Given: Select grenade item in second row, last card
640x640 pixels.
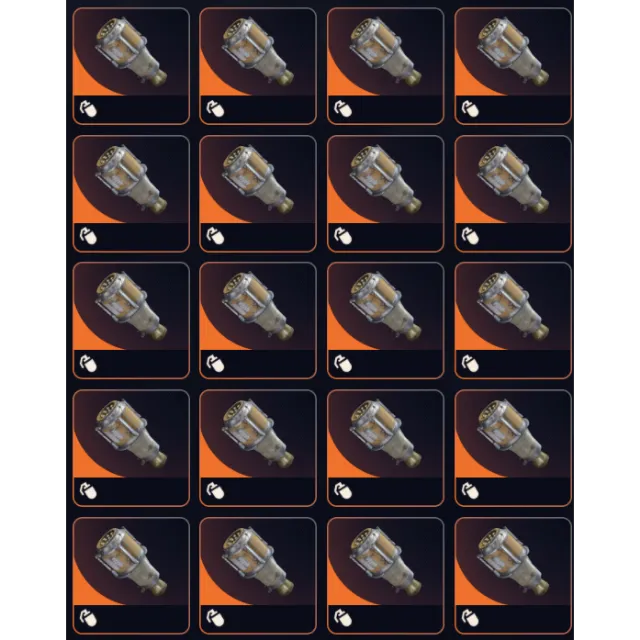Looking at the screenshot, I should pyautogui.click(x=513, y=179).
